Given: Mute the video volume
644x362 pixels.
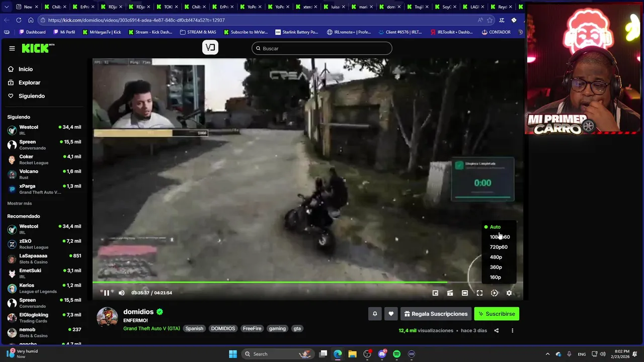Looking at the screenshot, I should tap(121, 293).
